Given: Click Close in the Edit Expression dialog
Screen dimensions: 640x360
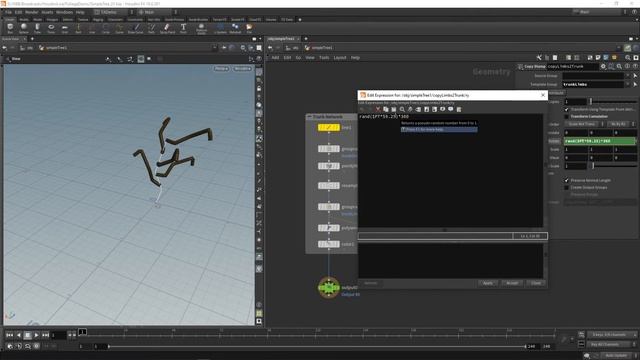Looking at the screenshot, I should (x=536, y=283).
